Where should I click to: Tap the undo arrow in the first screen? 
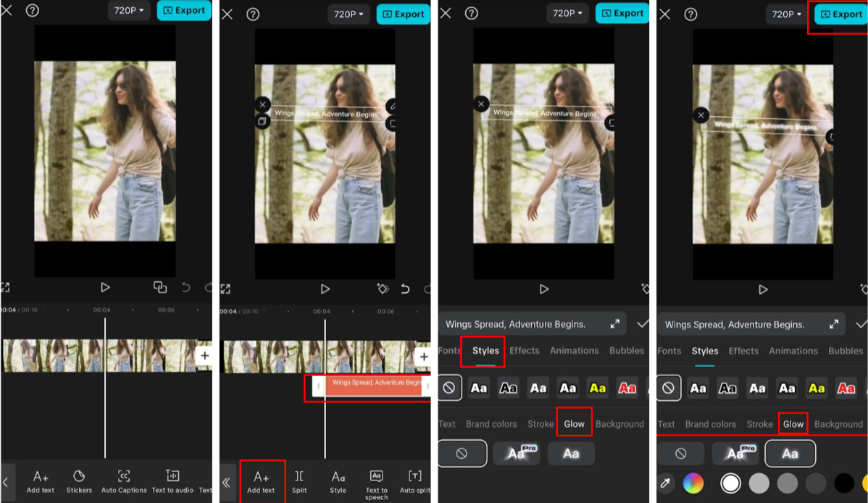tap(186, 287)
